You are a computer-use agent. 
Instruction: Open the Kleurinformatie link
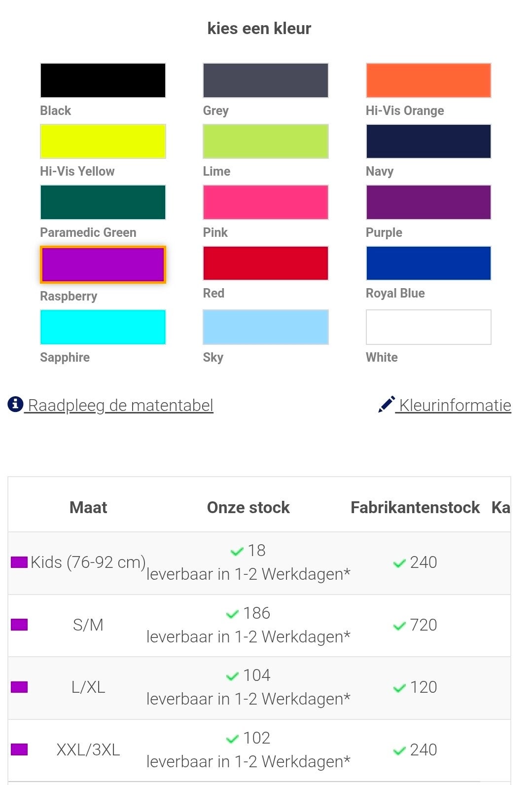tap(455, 406)
